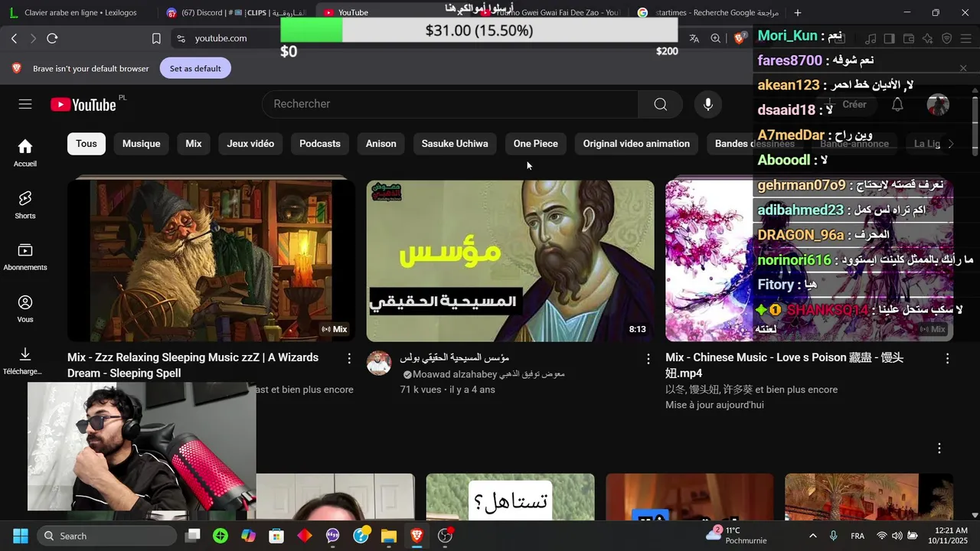The image size is (980, 551).
Task: Open the Vous section
Action: coord(25,308)
